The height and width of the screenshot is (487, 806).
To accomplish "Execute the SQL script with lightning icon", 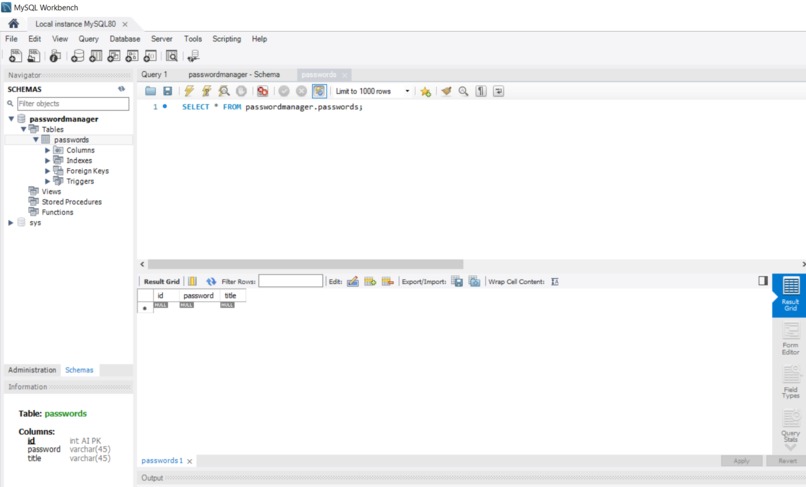I will [189, 91].
